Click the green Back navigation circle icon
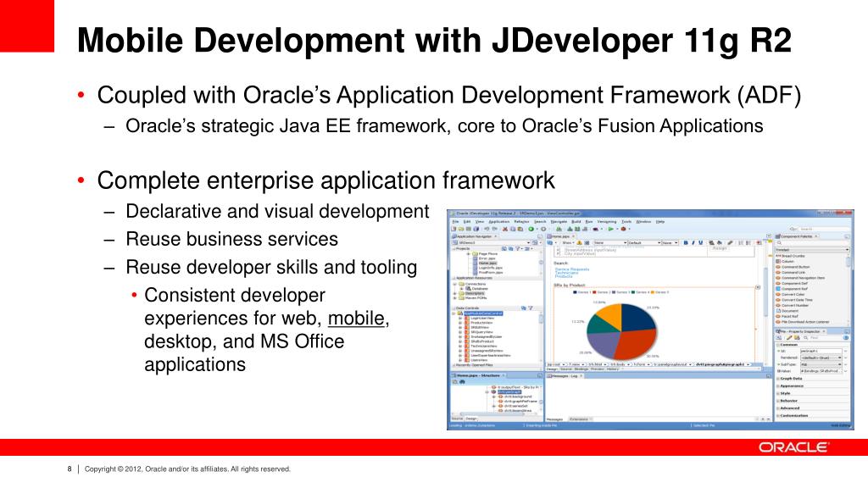Viewport: 868px width, 488px height. (x=531, y=229)
